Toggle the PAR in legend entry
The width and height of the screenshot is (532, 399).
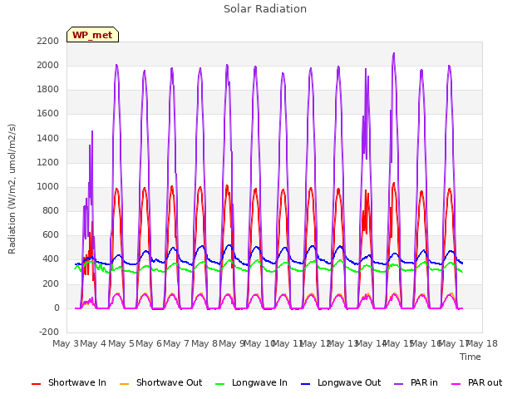coord(416,382)
